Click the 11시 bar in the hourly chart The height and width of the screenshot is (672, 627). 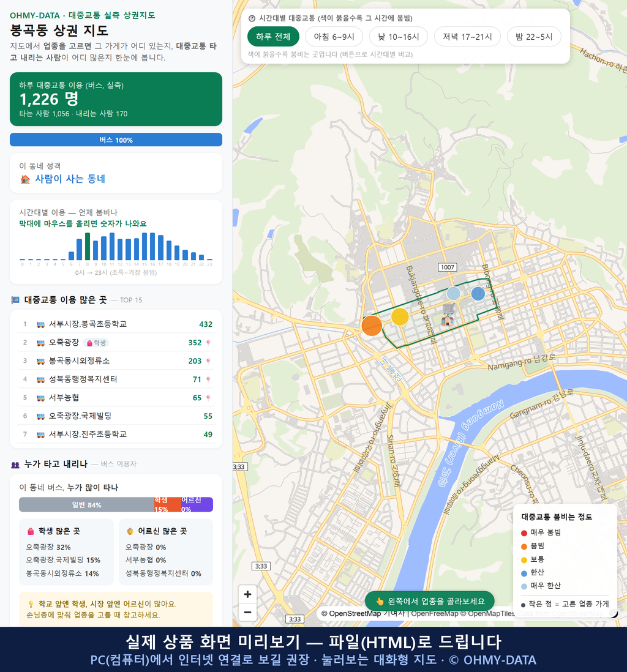click(x=112, y=247)
